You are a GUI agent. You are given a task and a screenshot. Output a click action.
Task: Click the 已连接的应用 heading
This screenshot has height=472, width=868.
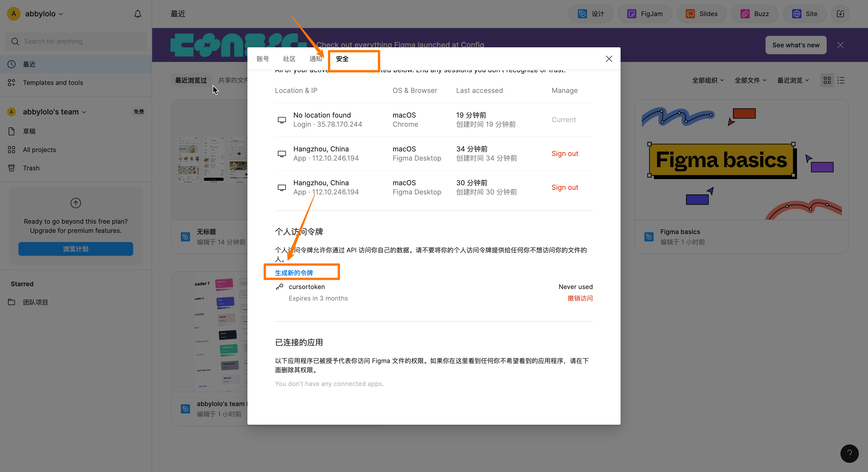299,342
